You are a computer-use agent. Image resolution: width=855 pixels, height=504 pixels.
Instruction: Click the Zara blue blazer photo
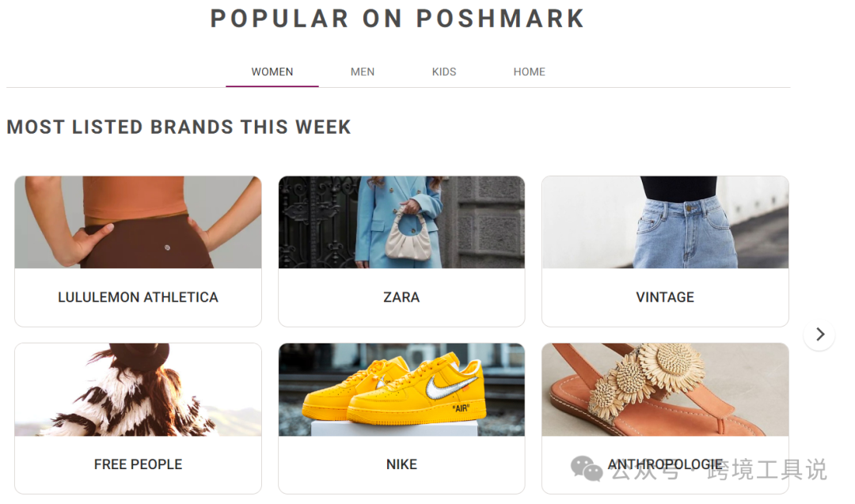click(x=401, y=222)
